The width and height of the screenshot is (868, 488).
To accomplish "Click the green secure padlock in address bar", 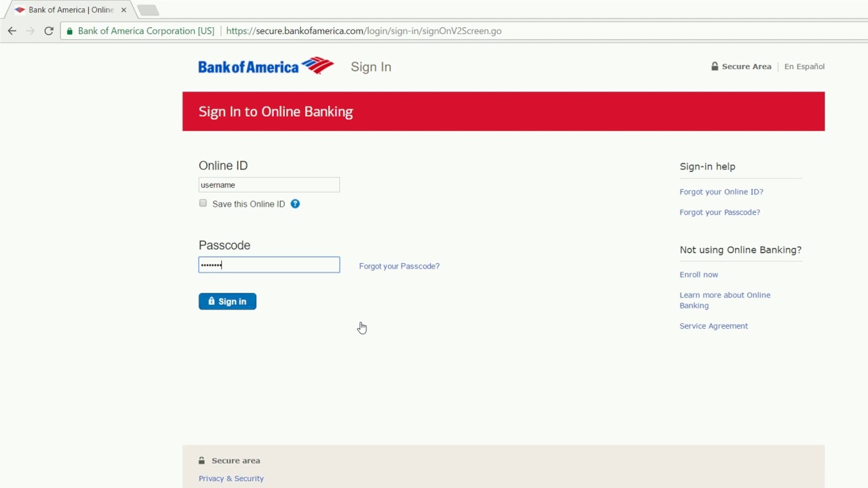I will [x=69, y=30].
